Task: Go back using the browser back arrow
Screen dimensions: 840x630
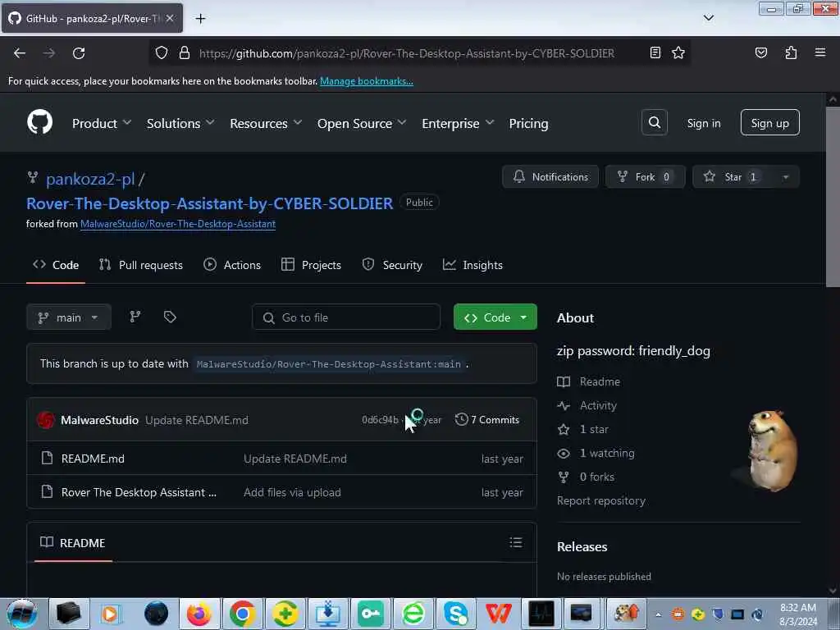Action: click(x=20, y=53)
